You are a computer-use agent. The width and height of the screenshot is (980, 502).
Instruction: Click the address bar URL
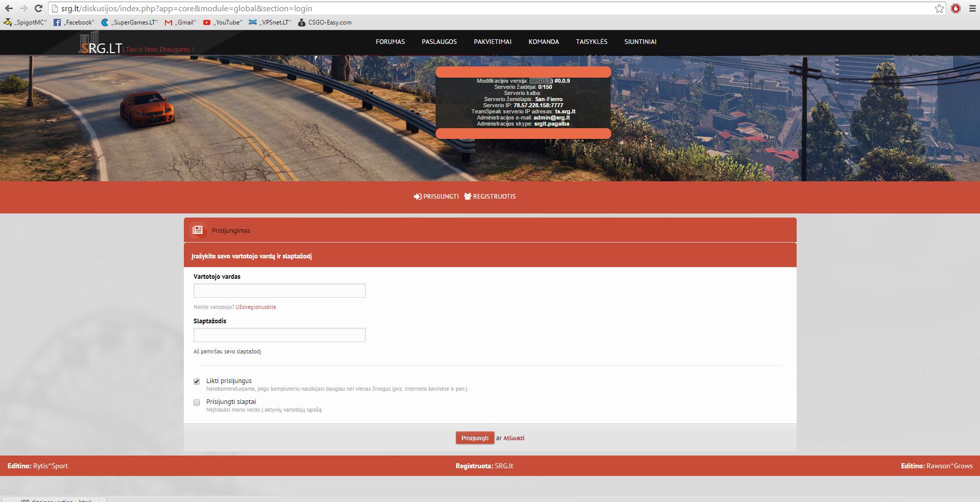pos(186,8)
